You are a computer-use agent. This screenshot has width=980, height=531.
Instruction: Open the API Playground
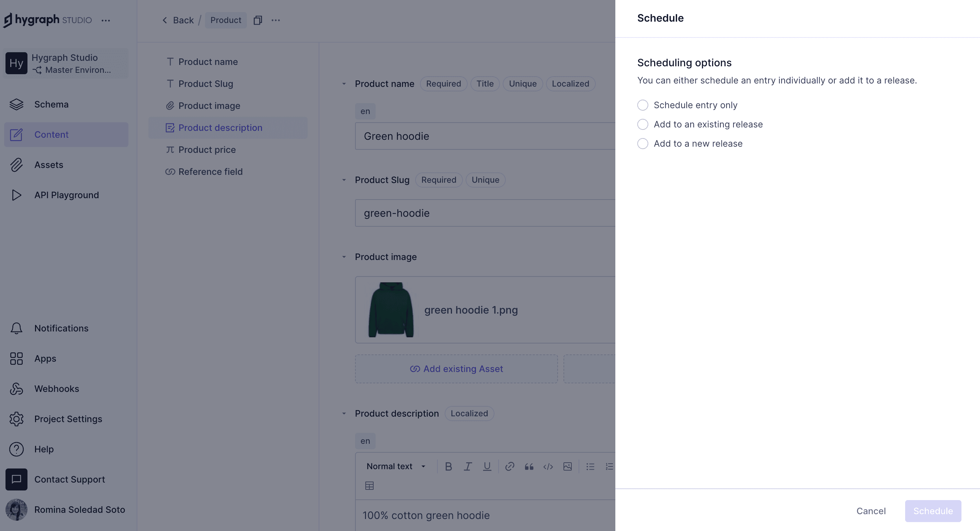66,194
